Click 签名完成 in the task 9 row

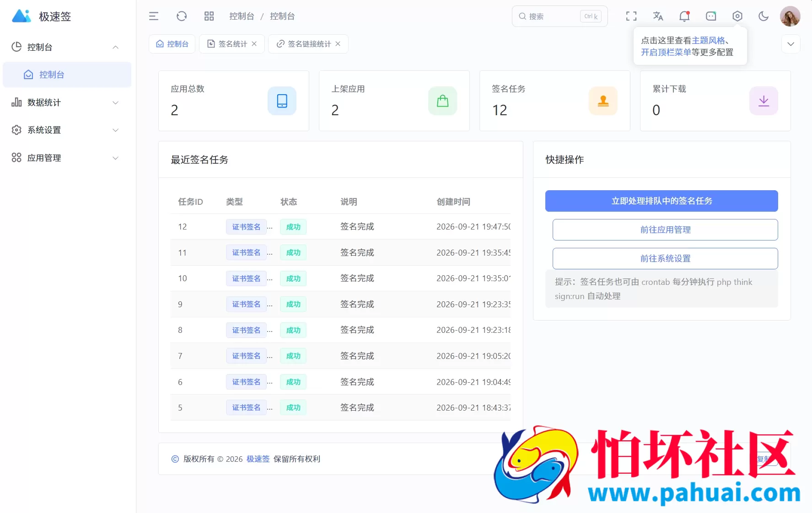click(x=357, y=304)
